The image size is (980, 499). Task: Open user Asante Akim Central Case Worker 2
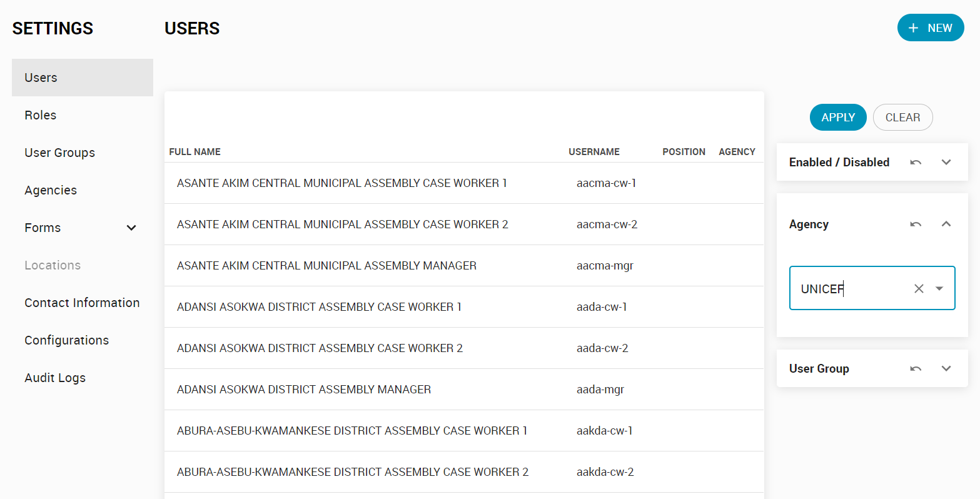tap(464, 224)
